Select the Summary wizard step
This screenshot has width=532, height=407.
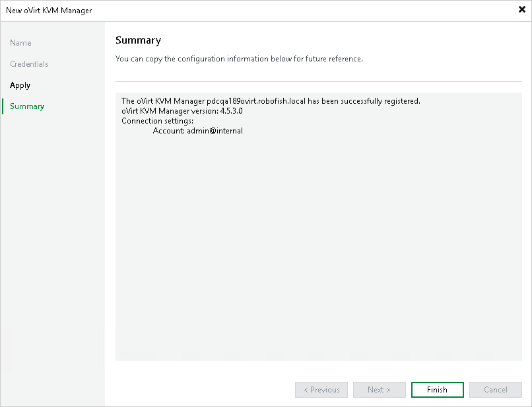click(27, 106)
